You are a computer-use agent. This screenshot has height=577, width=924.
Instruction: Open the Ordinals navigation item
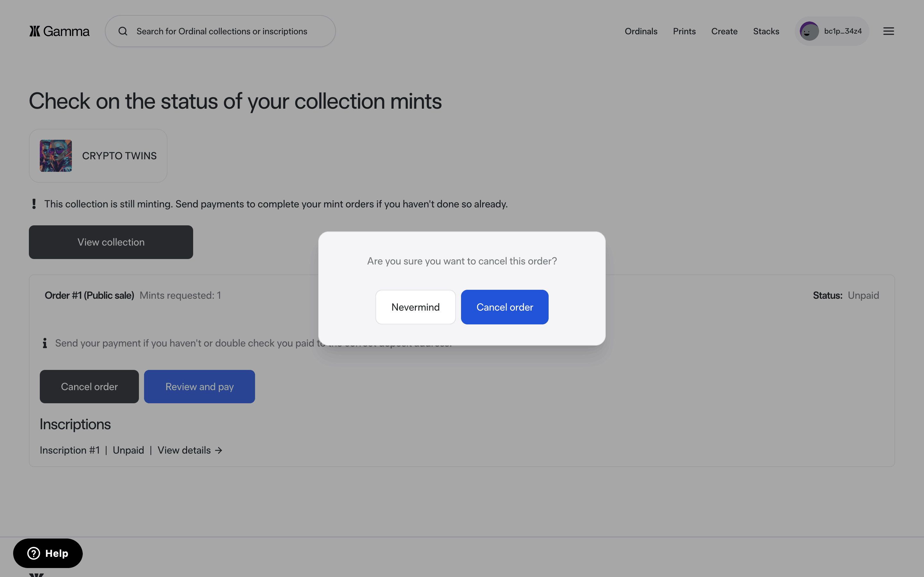tap(641, 31)
